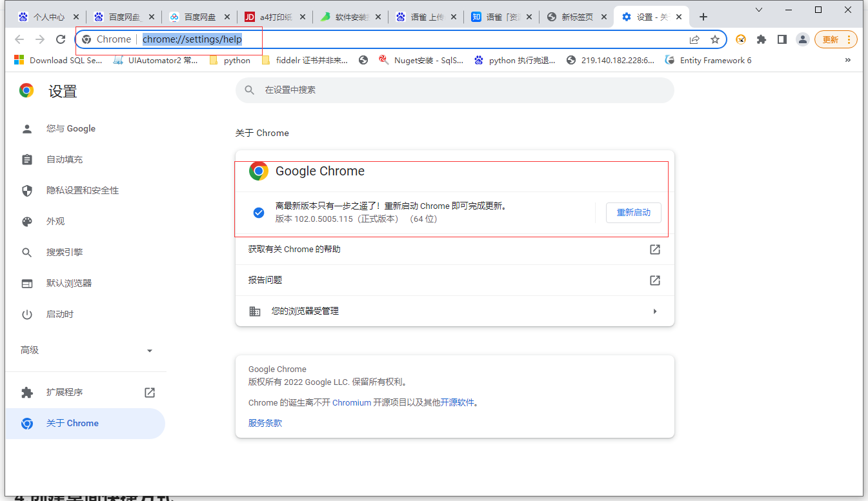Click the Chrome site info chip in address bar
The width and height of the screenshot is (868, 501).
tap(106, 39)
